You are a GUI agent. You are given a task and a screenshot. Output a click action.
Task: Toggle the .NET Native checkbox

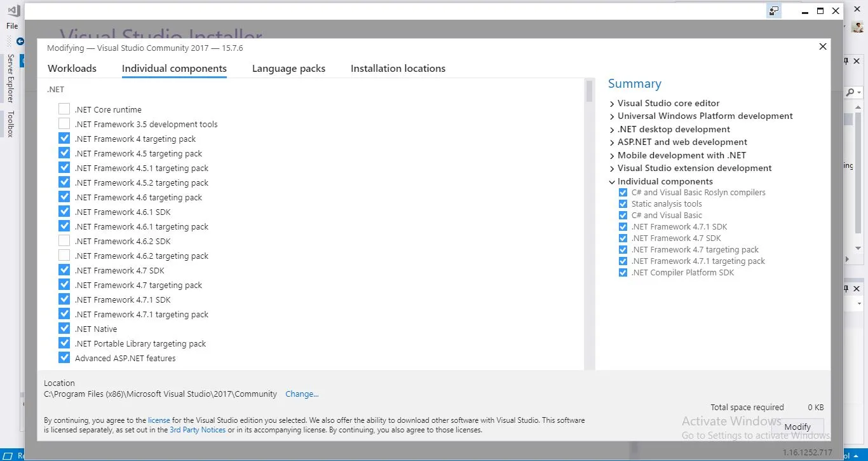(64, 329)
